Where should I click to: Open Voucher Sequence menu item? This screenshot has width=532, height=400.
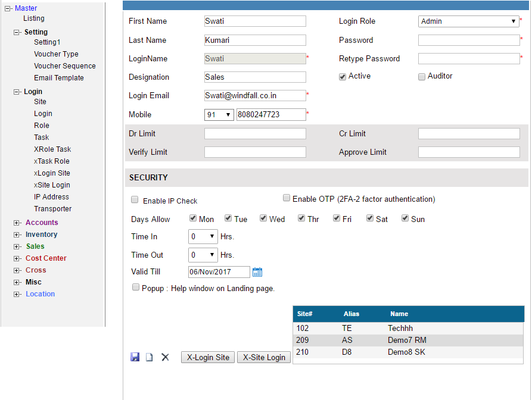pyautogui.click(x=65, y=65)
